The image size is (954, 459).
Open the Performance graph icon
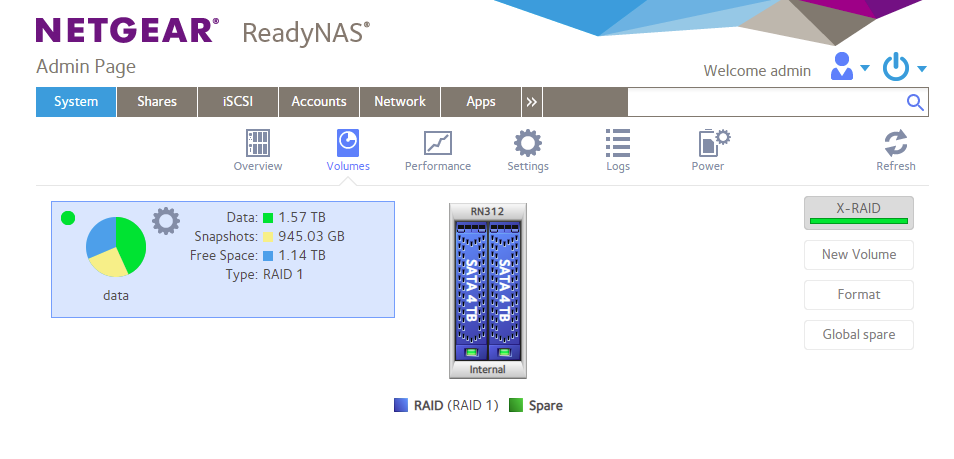(438, 144)
